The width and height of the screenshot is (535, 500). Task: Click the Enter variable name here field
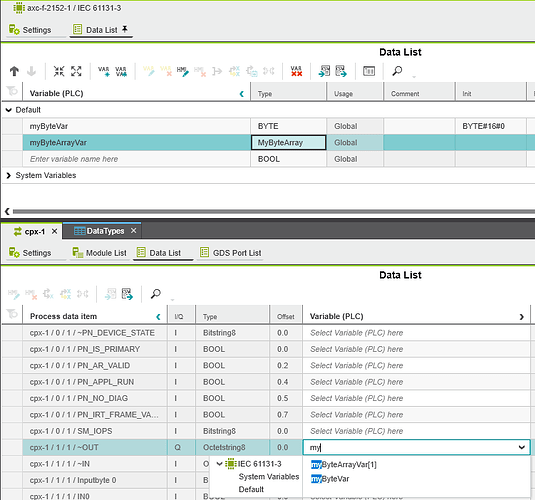136,159
